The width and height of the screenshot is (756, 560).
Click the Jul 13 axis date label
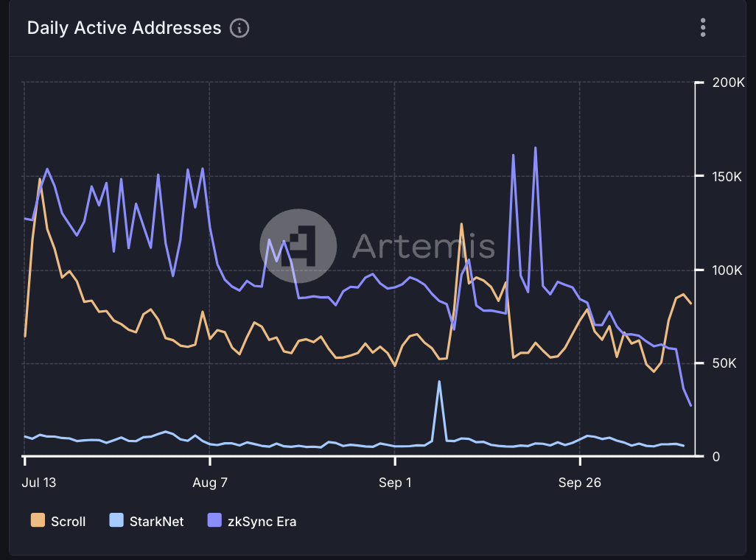pyautogui.click(x=38, y=483)
